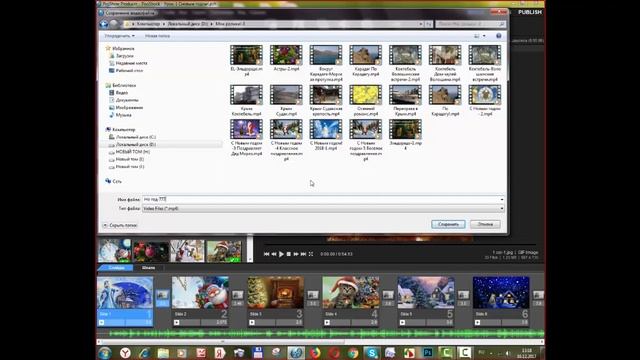Open the help icon in save dialog toolbar
Image resolution: width=640 pixels, height=360 pixels.
pyautogui.click(x=498, y=36)
